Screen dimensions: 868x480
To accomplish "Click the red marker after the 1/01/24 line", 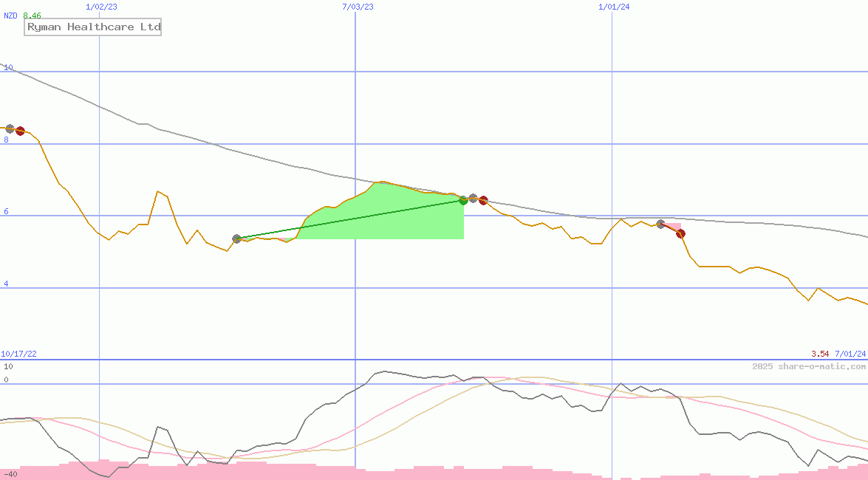I will point(680,233).
